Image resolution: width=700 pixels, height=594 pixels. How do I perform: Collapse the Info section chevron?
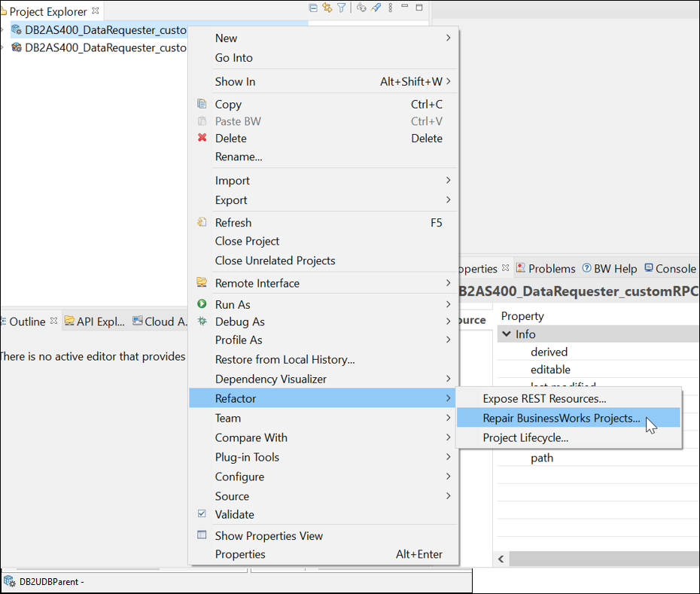pyautogui.click(x=507, y=334)
